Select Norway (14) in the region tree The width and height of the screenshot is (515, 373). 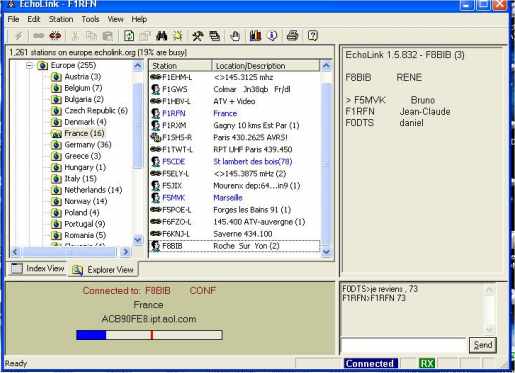(x=86, y=201)
